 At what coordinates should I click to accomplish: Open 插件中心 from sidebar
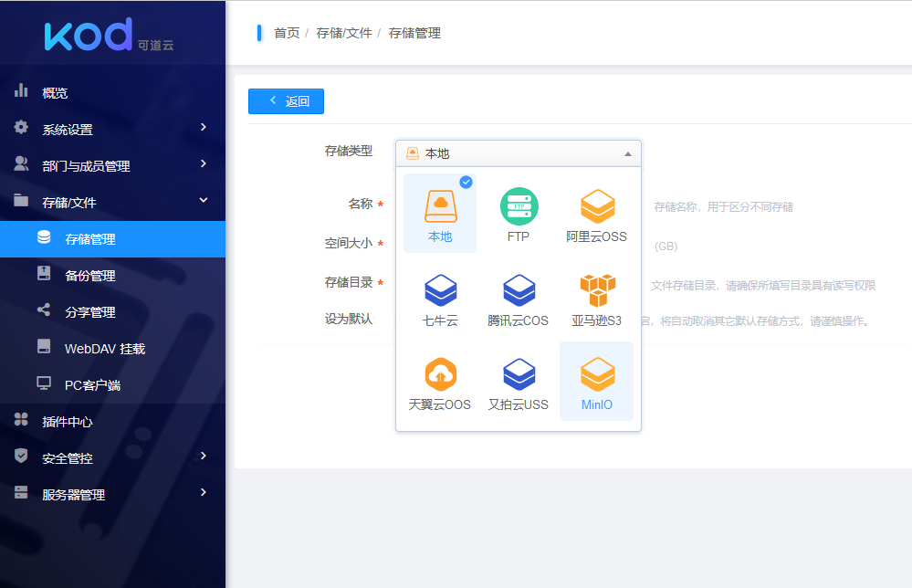tap(113, 422)
